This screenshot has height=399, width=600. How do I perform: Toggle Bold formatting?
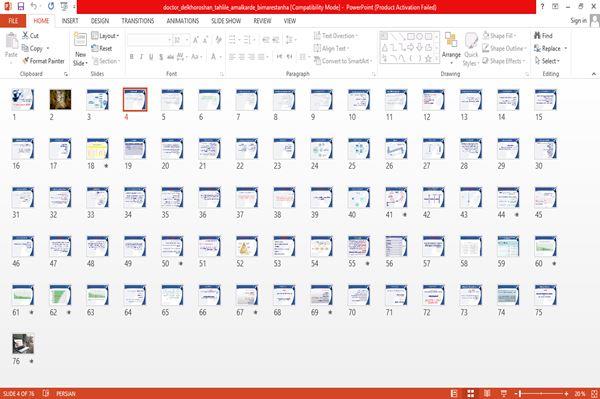point(131,57)
